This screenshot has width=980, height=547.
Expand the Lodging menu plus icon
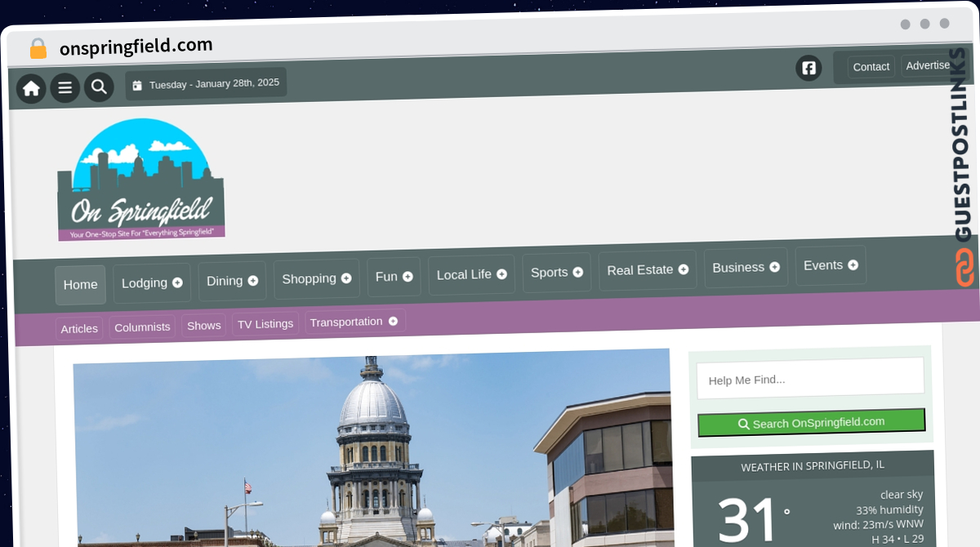tap(177, 282)
